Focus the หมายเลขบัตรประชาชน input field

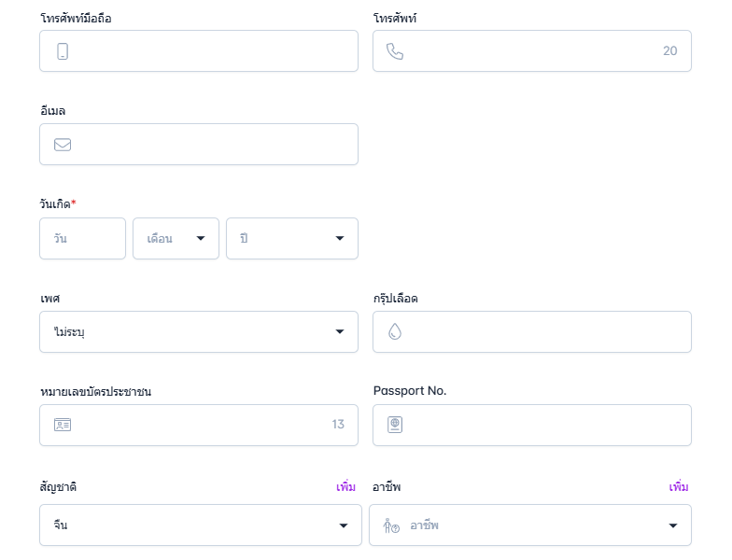click(196, 425)
